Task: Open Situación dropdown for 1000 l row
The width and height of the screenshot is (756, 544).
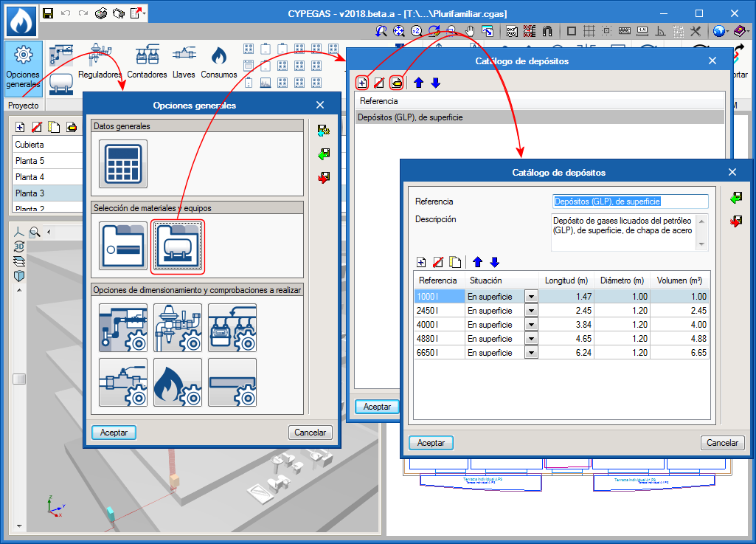Action: (x=531, y=297)
